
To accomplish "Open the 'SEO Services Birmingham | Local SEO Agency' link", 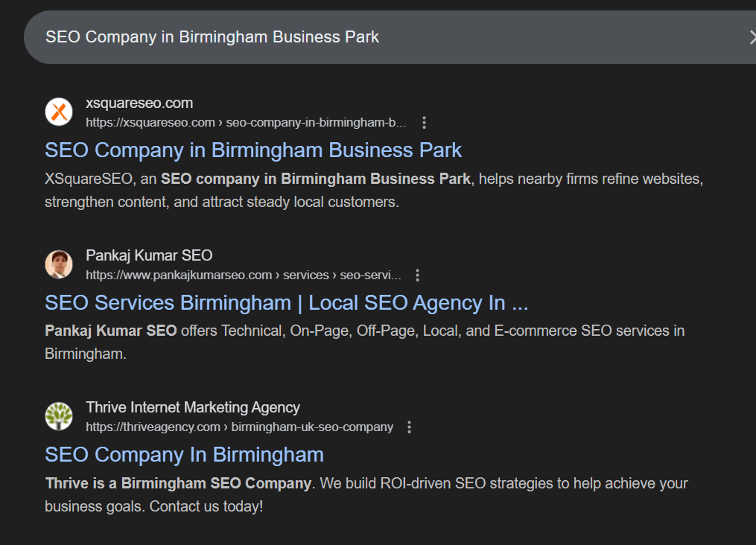I will [x=286, y=302].
